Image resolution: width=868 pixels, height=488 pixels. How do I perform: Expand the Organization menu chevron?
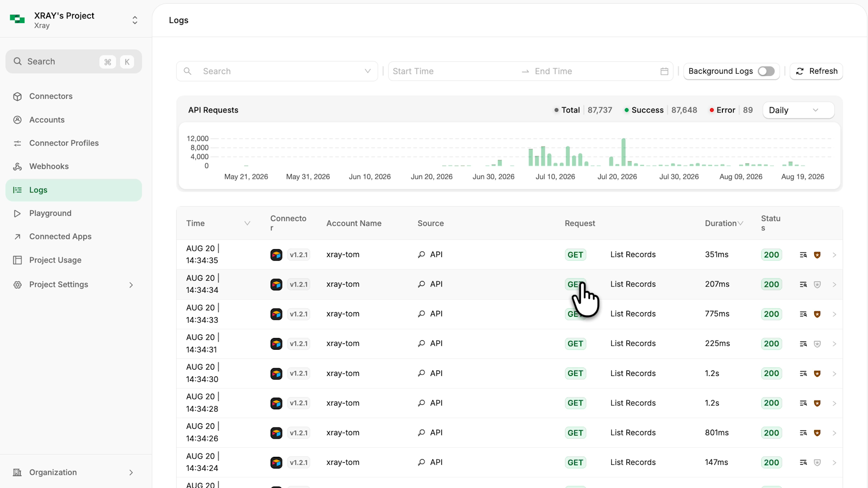point(131,473)
